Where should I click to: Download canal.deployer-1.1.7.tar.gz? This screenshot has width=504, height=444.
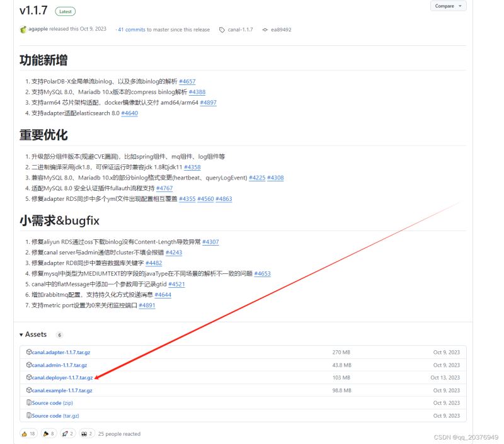click(62, 378)
